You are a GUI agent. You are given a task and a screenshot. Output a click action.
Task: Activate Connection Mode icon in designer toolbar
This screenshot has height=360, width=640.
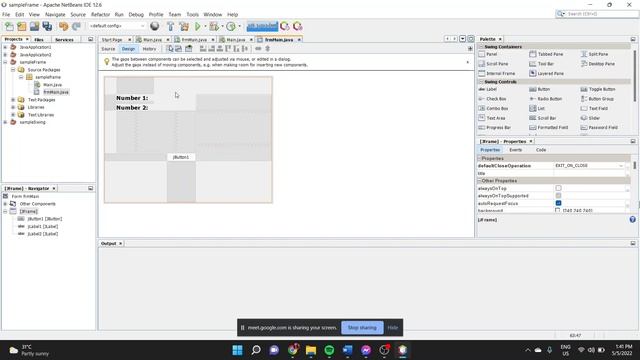(179, 49)
